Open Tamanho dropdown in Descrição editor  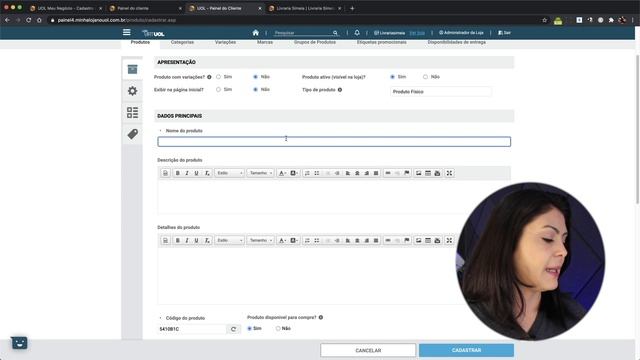click(260, 173)
